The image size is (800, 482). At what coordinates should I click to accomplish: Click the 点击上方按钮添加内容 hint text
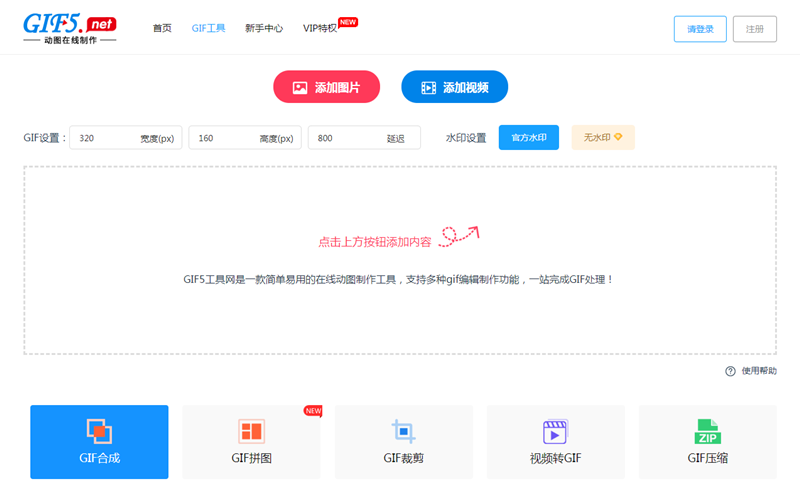click(x=375, y=242)
